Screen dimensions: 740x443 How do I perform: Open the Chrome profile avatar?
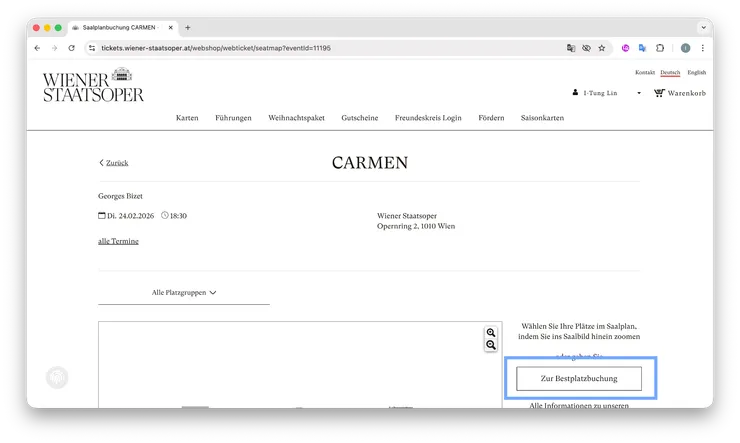[685, 48]
